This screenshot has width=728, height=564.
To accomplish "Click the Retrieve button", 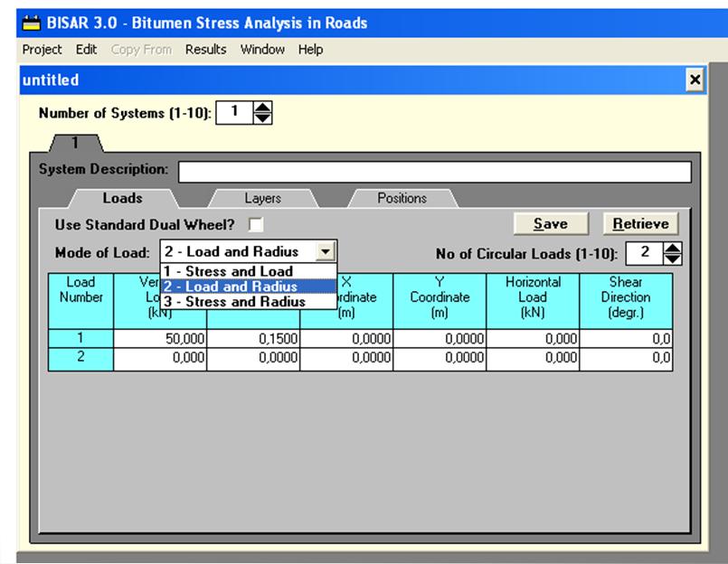I will coord(640,224).
